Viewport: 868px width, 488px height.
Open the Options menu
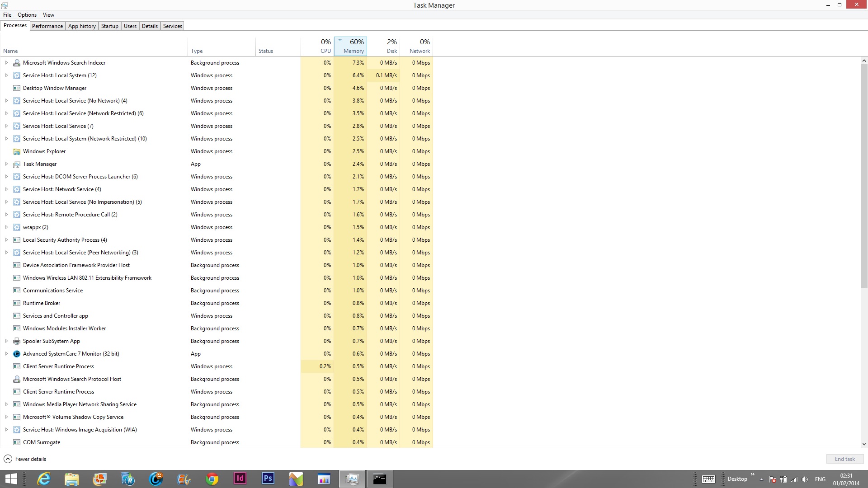27,15
